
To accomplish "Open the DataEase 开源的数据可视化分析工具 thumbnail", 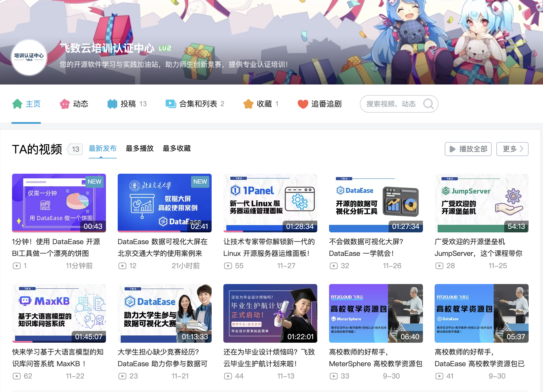I will coord(376,203).
